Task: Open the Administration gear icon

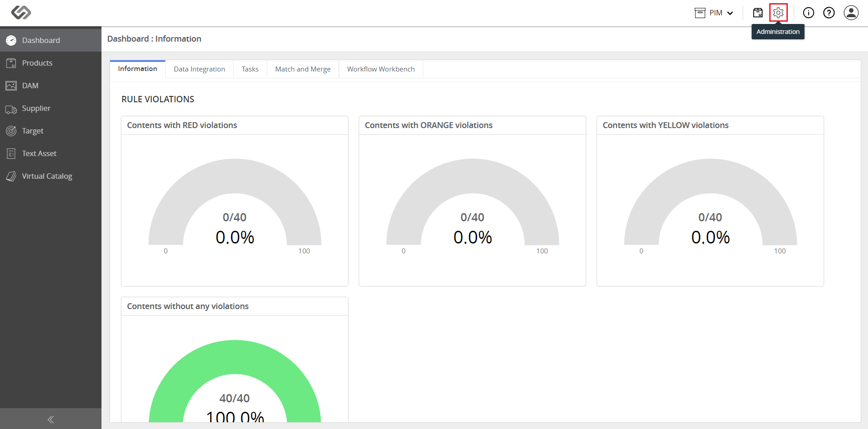Action: 778,13
